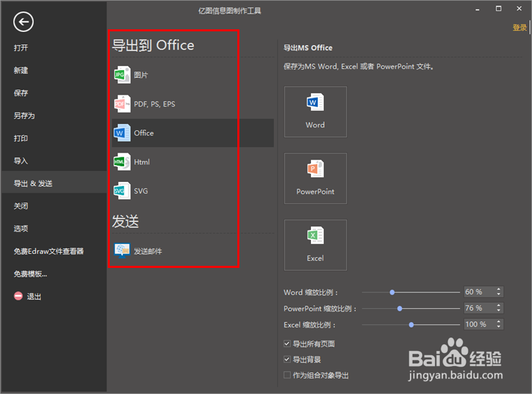The image size is (532, 394).
Task: Choose 保存 in the sidebar
Action: (20, 93)
